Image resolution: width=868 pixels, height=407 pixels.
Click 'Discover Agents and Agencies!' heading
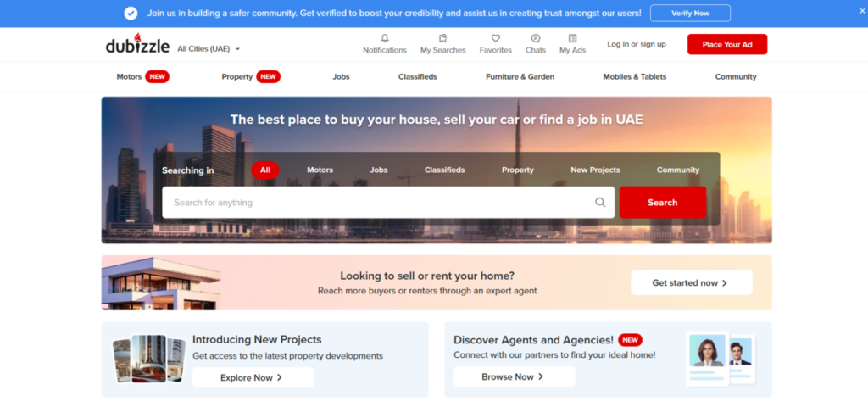pos(534,340)
